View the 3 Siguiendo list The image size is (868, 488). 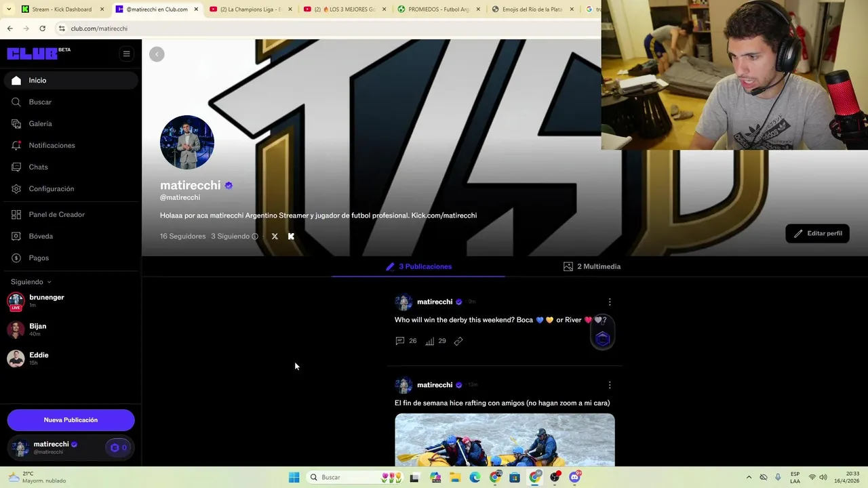[230, 237]
